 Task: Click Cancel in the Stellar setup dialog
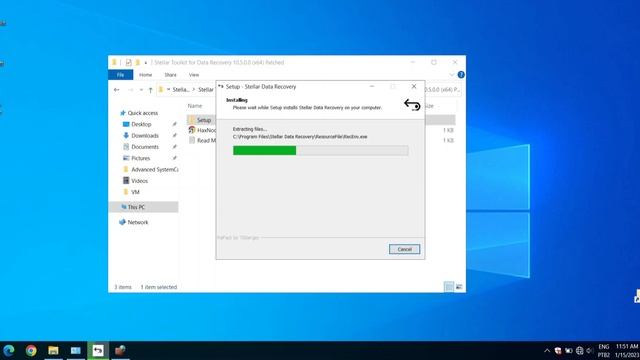(404, 249)
